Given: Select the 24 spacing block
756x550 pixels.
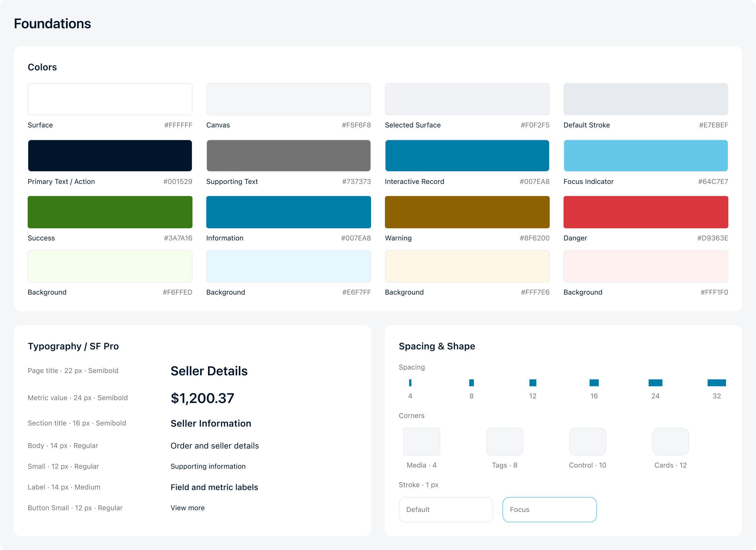Looking at the screenshot, I should 655,383.
